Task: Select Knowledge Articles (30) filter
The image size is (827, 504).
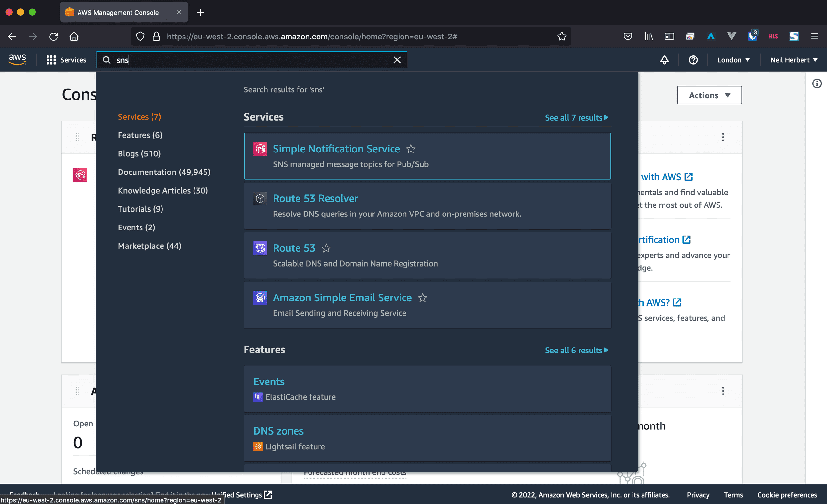Action: coord(163,190)
